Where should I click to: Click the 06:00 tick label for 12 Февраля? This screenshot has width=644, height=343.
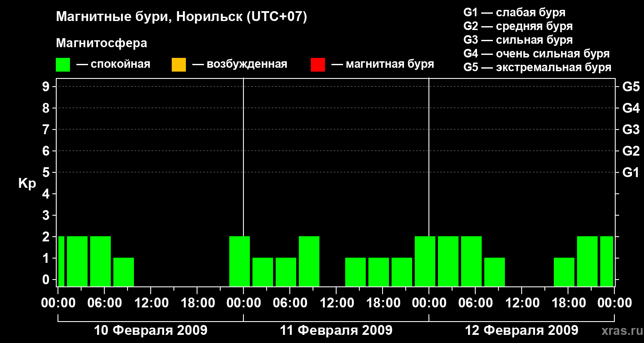(x=475, y=303)
